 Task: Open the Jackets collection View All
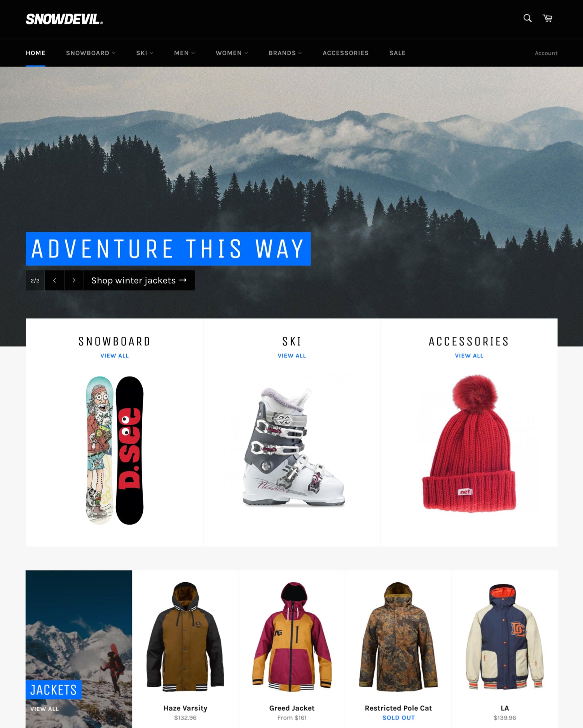45,709
